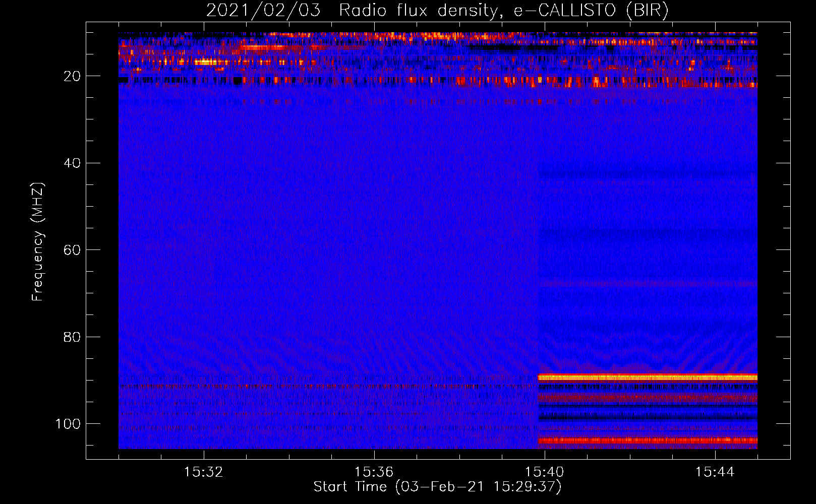Screen dimensions: 816x504
Task: Click the 15:36 time tick label
Action: point(374,472)
